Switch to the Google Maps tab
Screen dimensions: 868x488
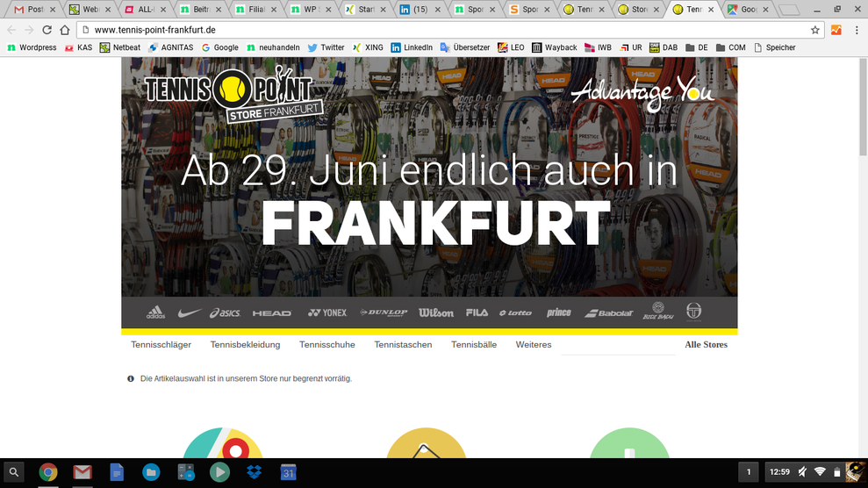pyautogui.click(x=749, y=10)
